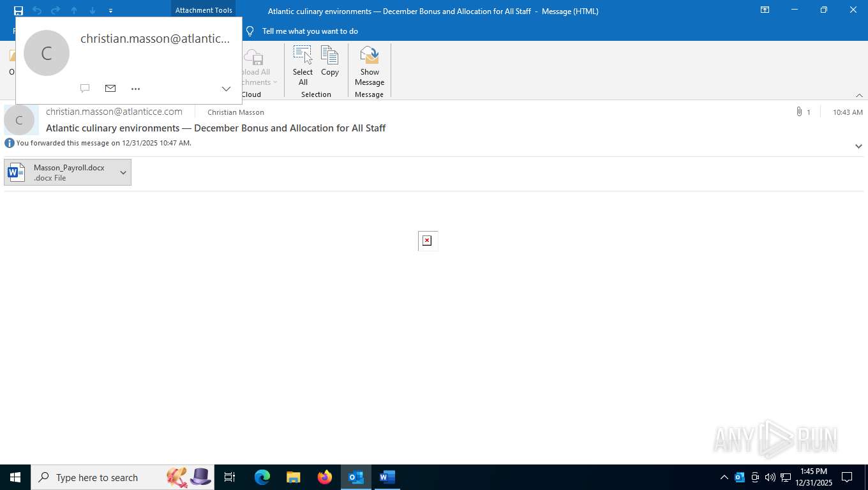The height and width of the screenshot is (490, 868).
Task: Open Task View on the taskbar
Action: [230, 477]
